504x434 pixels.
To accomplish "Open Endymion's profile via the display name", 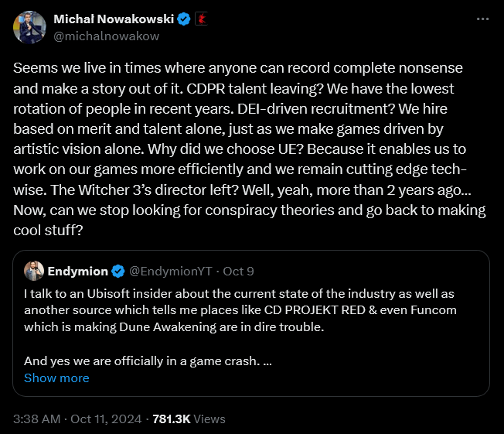I will click(x=77, y=271).
